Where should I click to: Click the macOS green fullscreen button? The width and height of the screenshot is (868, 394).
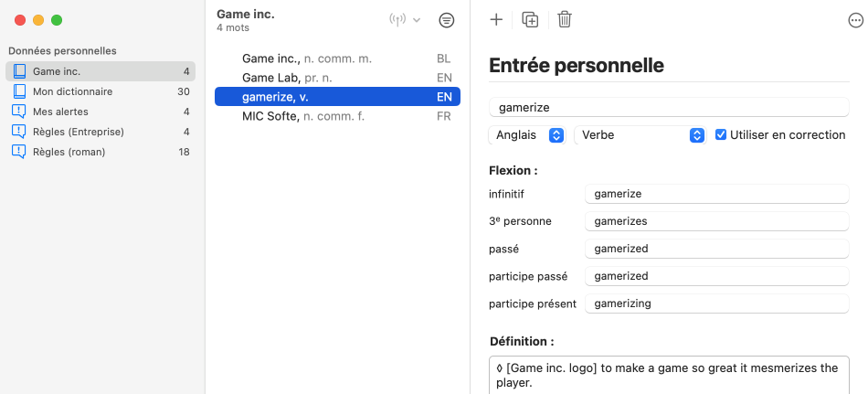click(x=57, y=20)
